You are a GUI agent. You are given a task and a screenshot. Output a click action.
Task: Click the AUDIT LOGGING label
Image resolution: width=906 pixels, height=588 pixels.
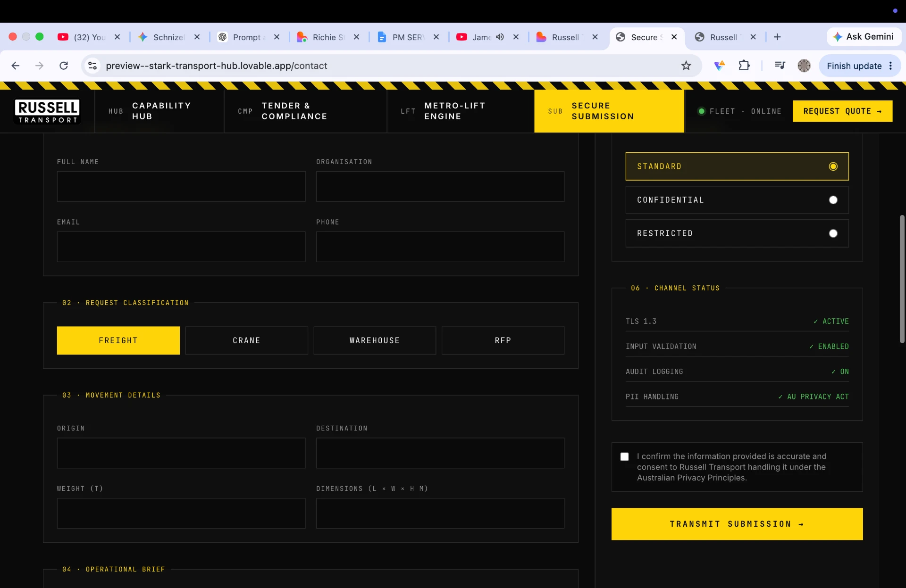tap(654, 372)
